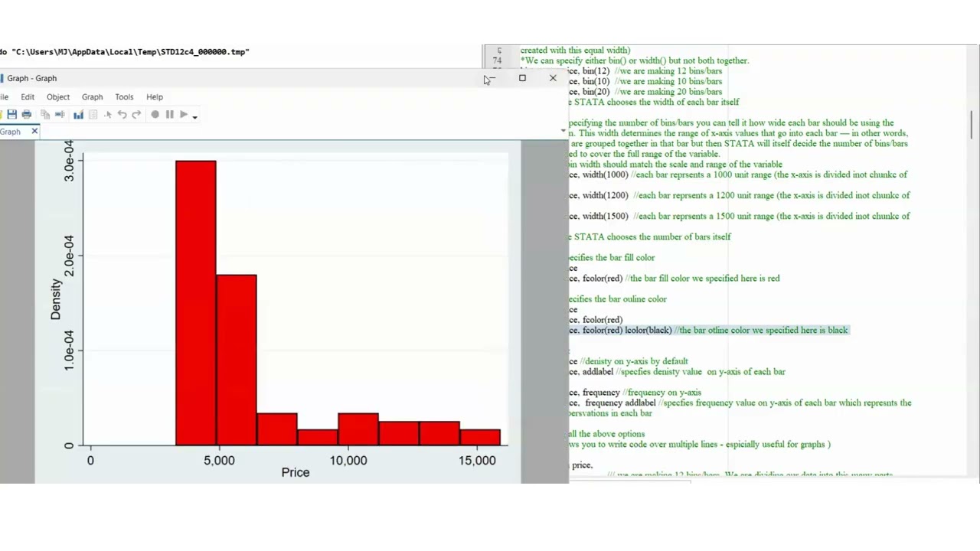Click the width(1500) code line
The height and width of the screenshot is (551, 980).
click(740, 216)
